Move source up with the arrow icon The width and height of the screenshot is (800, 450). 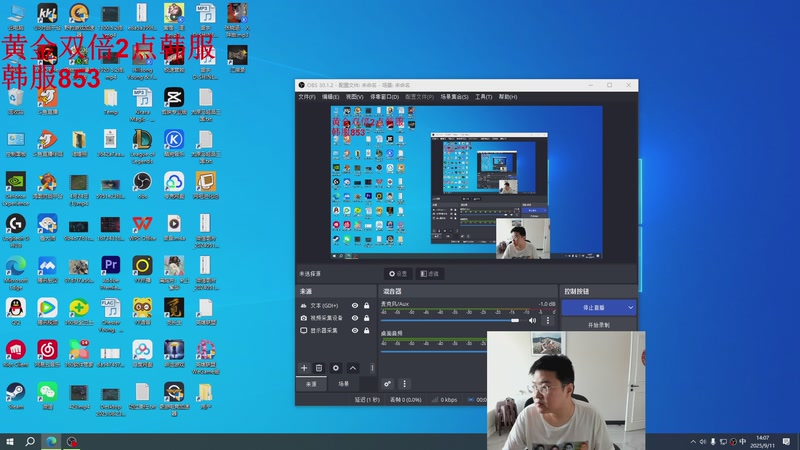coord(353,368)
